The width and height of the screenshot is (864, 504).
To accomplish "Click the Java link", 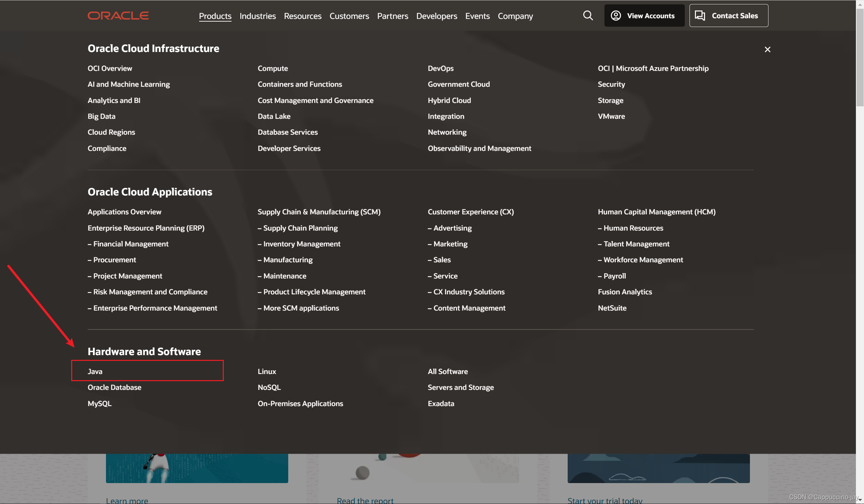I will tap(95, 371).
